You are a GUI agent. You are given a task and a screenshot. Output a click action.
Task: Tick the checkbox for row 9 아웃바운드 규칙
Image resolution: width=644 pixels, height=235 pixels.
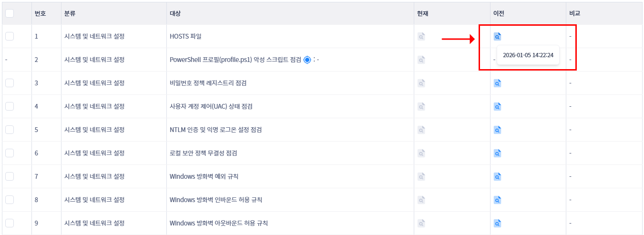10,223
